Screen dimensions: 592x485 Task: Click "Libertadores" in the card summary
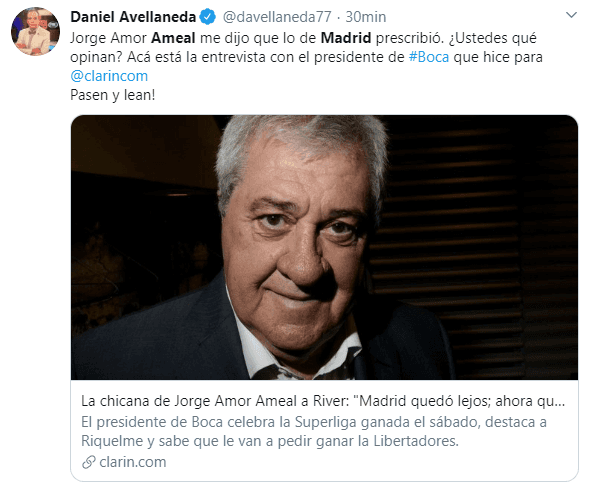[x=416, y=441]
